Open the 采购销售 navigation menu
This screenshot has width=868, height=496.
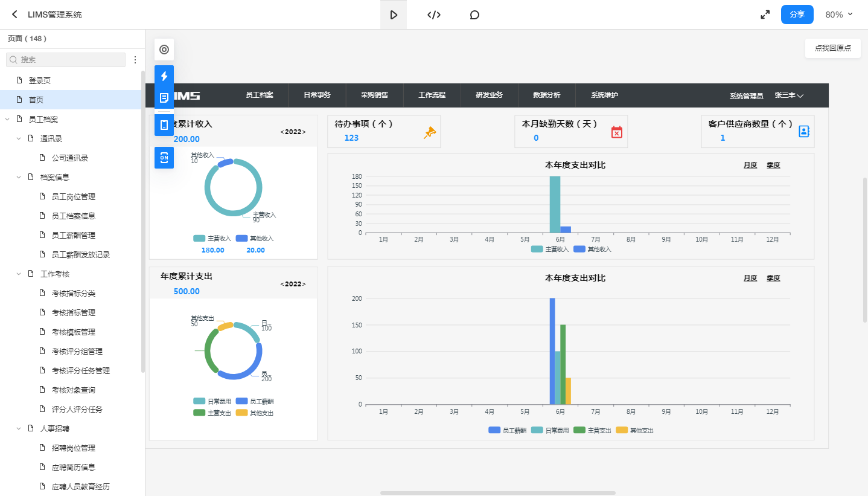tap(374, 95)
